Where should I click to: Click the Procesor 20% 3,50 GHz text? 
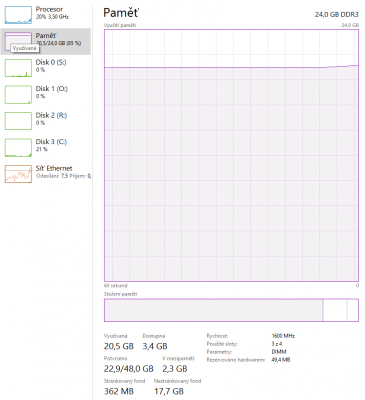tap(52, 17)
